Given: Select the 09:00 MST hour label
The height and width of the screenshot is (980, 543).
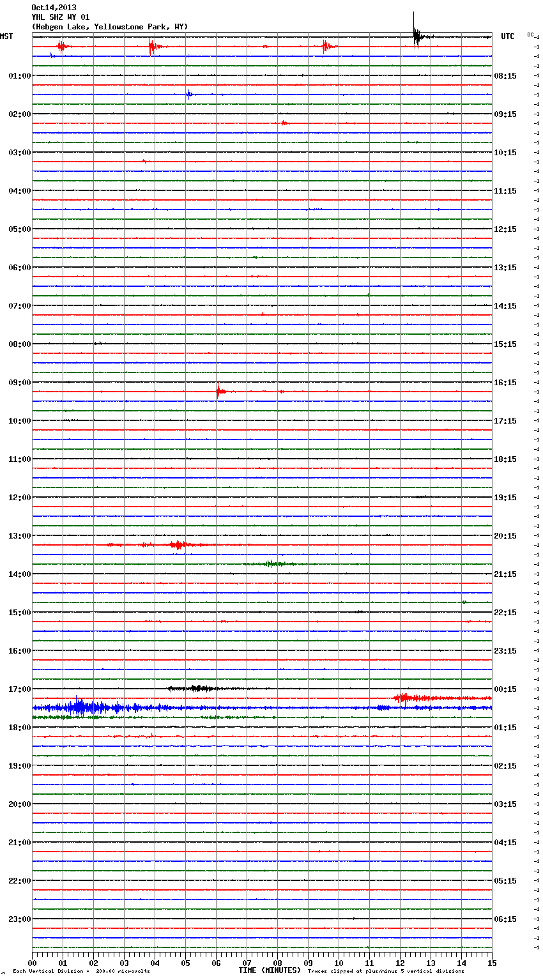Looking at the screenshot, I should pos(20,382).
